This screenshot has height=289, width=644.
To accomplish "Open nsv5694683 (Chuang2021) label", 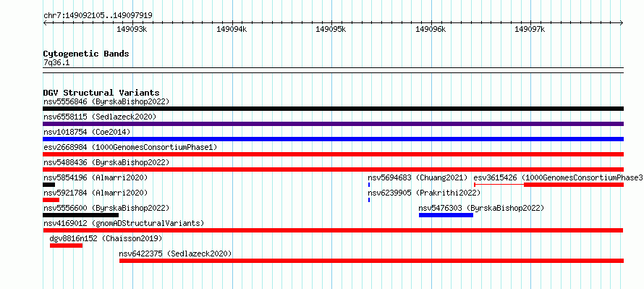I will click(x=418, y=177).
